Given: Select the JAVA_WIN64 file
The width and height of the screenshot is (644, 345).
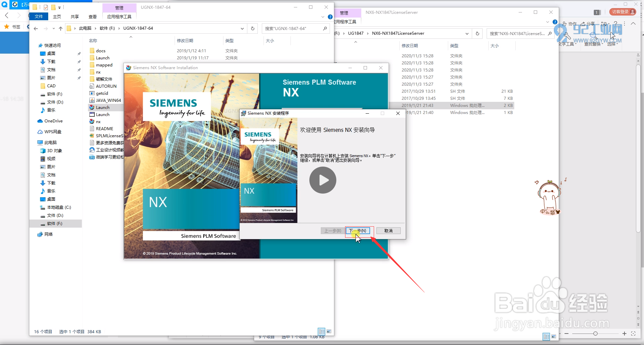Looking at the screenshot, I should [x=108, y=100].
